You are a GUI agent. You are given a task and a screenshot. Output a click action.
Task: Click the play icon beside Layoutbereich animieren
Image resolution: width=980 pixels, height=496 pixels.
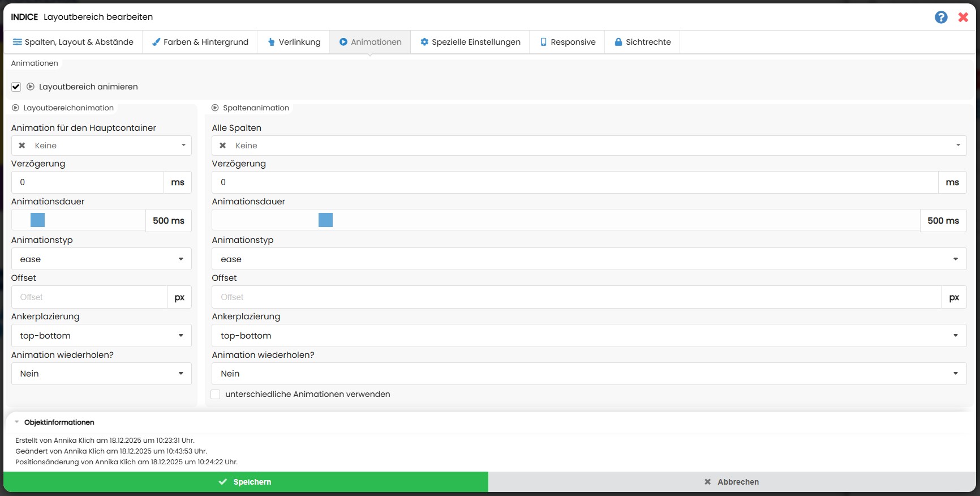point(31,87)
